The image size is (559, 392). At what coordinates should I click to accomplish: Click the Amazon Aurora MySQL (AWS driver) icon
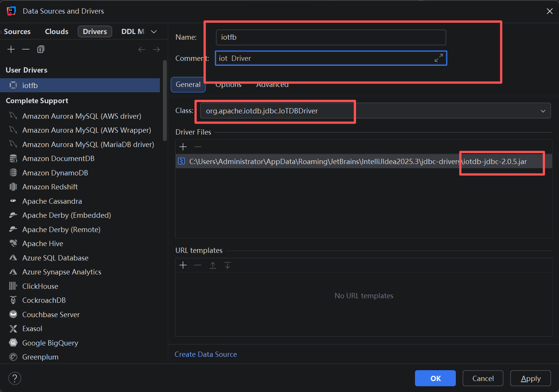coord(13,116)
